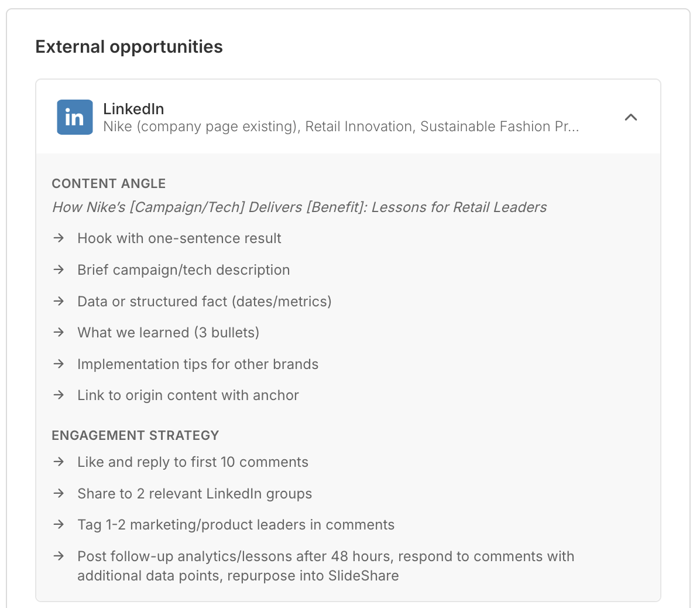Screen dimensions: 700x608
Task: Click arrow icon beside "Like and reply" item
Action: (x=59, y=462)
